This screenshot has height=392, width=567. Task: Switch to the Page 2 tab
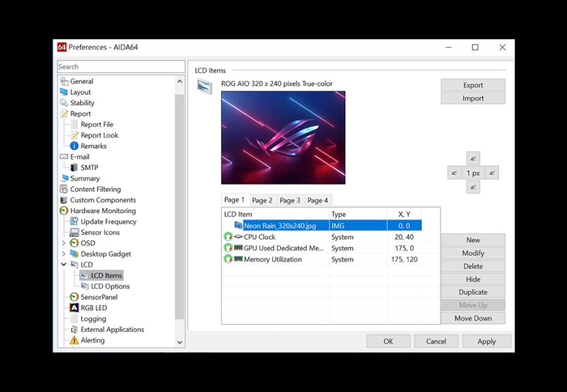262,201
